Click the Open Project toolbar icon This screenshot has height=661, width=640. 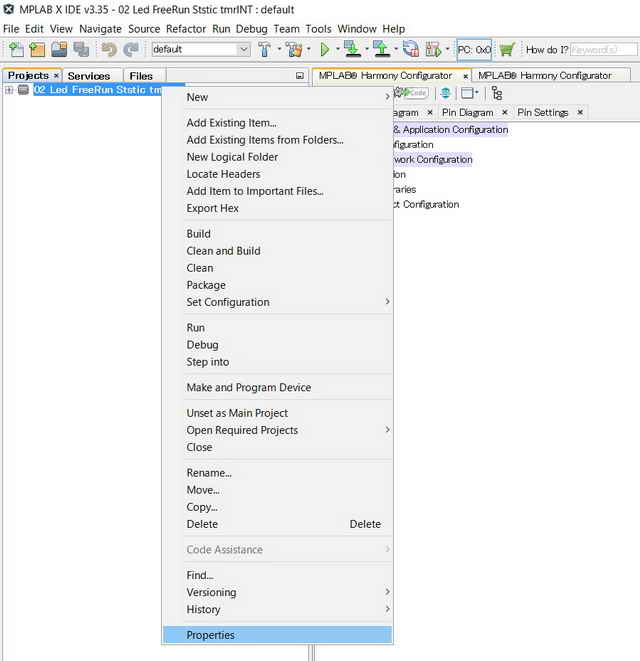(59, 49)
